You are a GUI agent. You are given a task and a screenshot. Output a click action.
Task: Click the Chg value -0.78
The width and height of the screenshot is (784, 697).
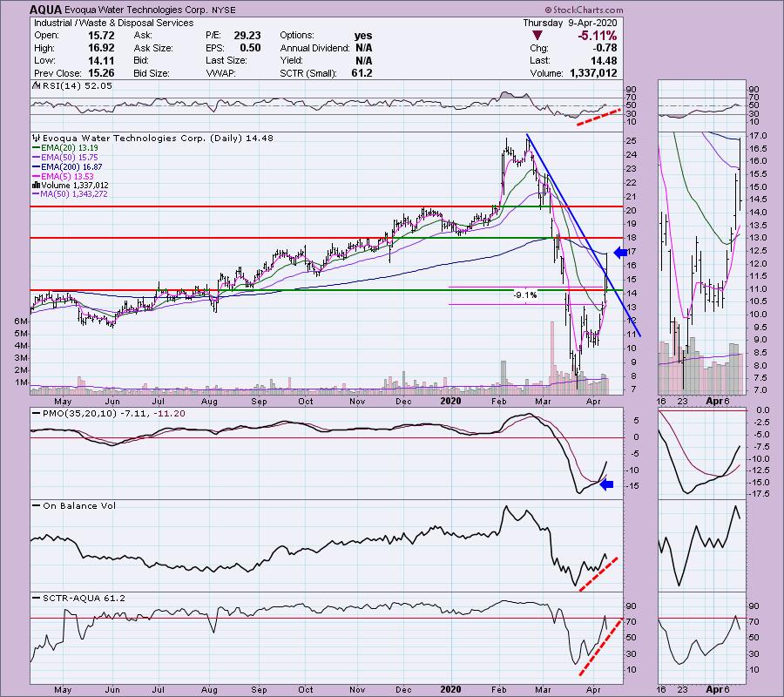tap(605, 48)
